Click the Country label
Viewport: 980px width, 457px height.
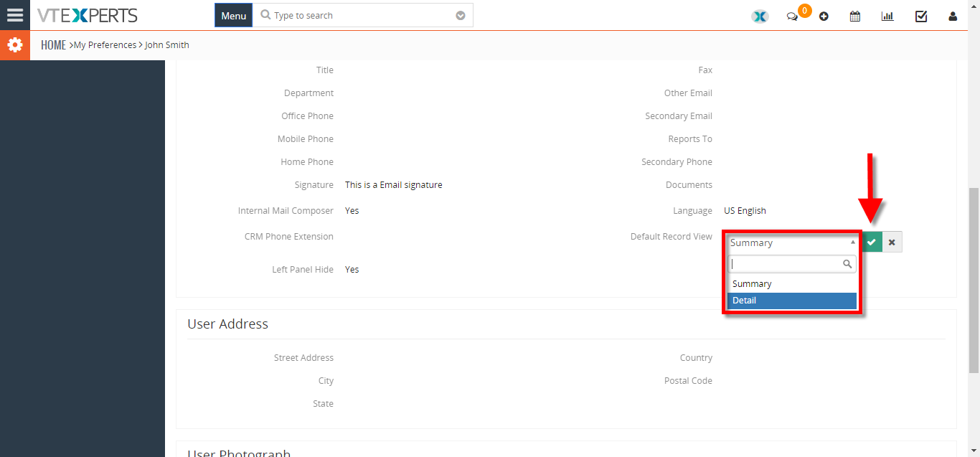pyautogui.click(x=696, y=358)
